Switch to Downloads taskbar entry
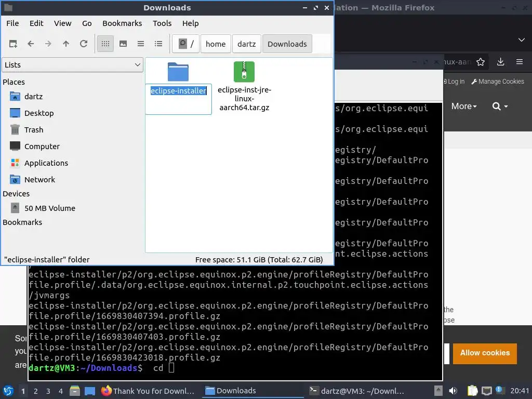The height and width of the screenshot is (399, 532). [254, 391]
